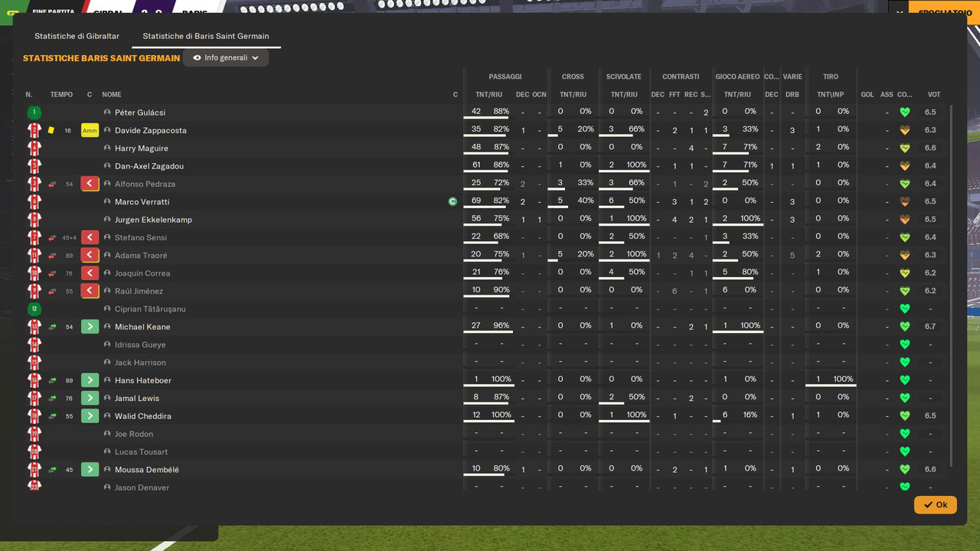Click the GIOCO AEREO column group header
The height and width of the screenshot is (551, 980).
(x=737, y=77)
